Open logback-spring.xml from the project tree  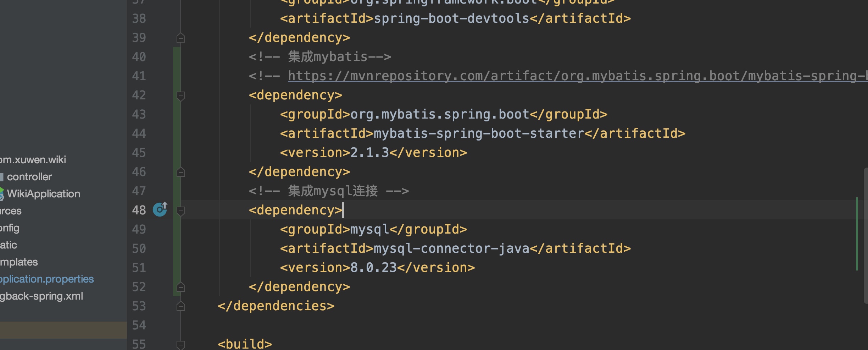pos(41,296)
